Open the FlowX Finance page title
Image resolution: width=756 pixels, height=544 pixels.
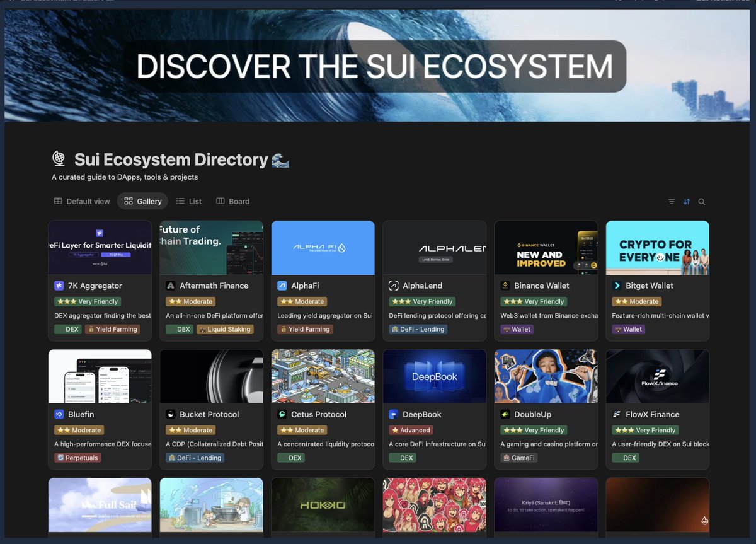[x=653, y=414]
